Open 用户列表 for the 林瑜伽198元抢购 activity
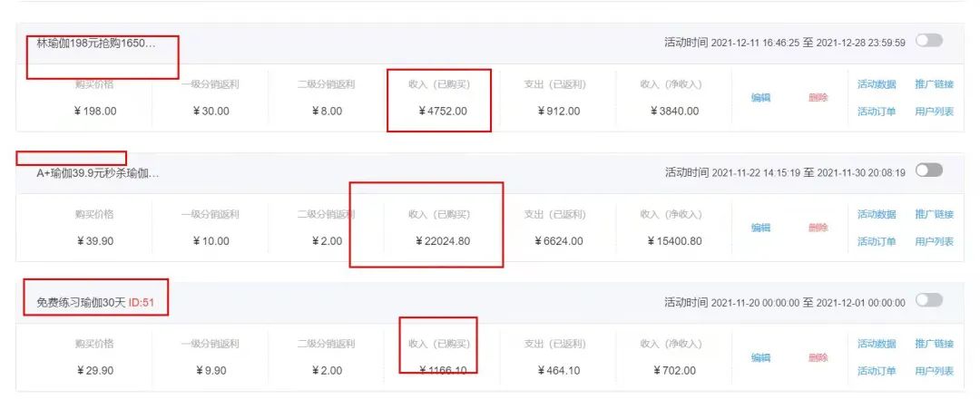Screen dimensions: 980x409 pos(934,112)
